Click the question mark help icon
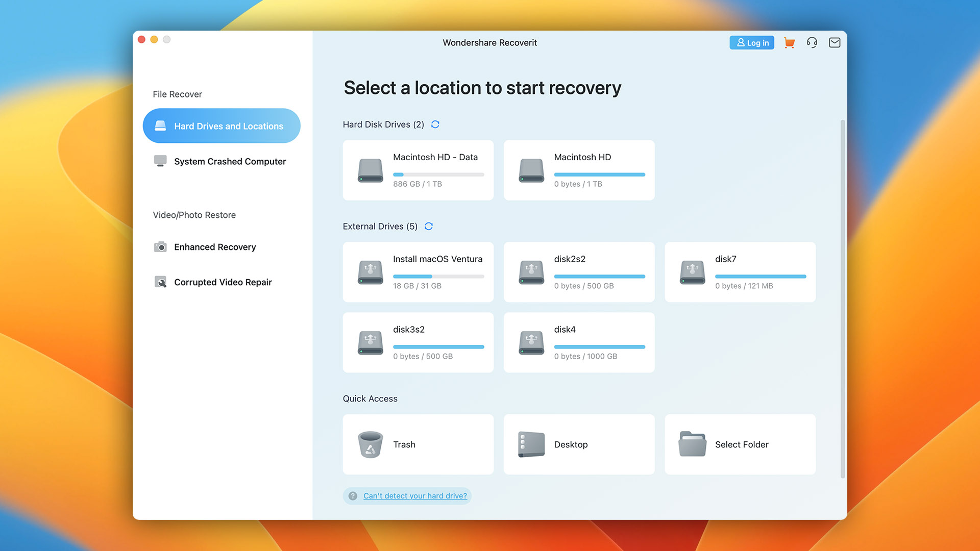 pyautogui.click(x=353, y=496)
